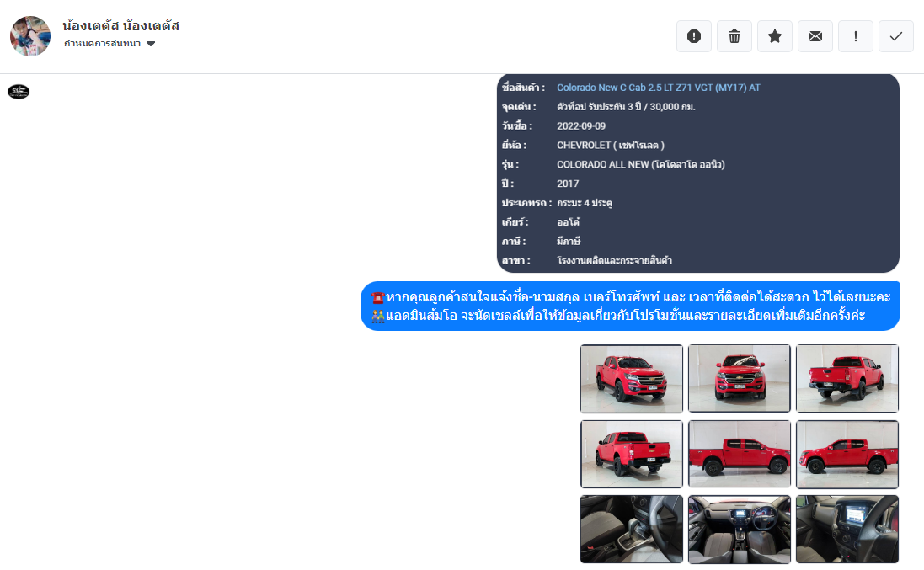
Task: Flag conversation as important with exclamation icon
Action: click(856, 36)
